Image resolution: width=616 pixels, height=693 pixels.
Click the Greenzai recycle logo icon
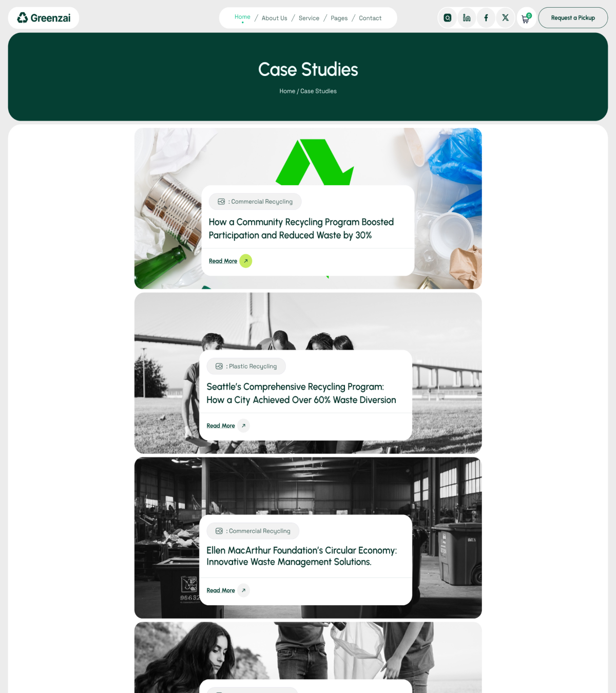pyautogui.click(x=23, y=18)
